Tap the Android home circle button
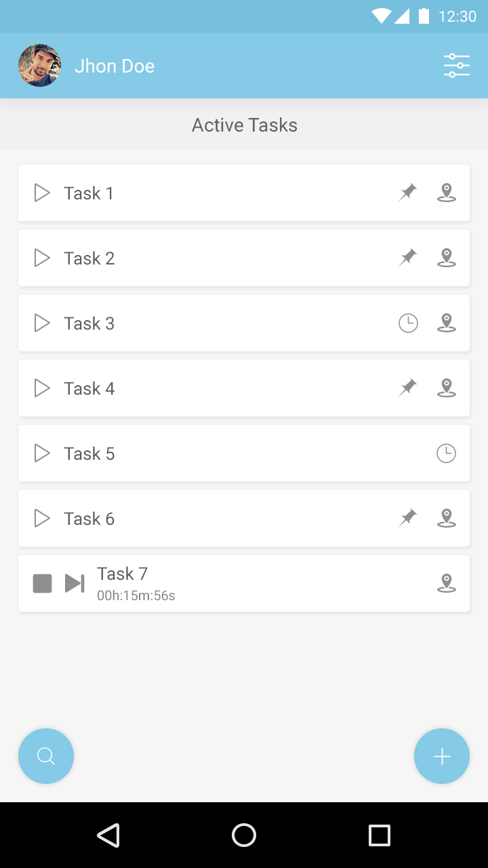The image size is (488, 868). tap(244, 835)
